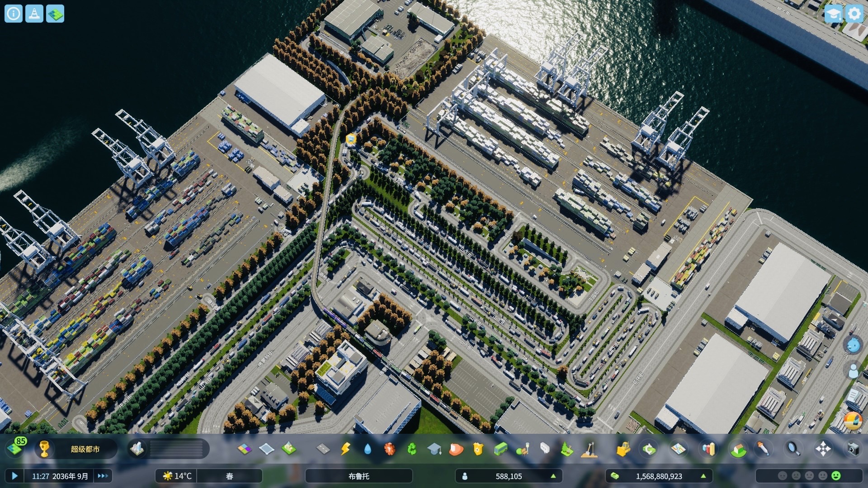Select the yellow building marker icon on map
This screenshot has height=488, width=868.
click(x=351, y=139)
